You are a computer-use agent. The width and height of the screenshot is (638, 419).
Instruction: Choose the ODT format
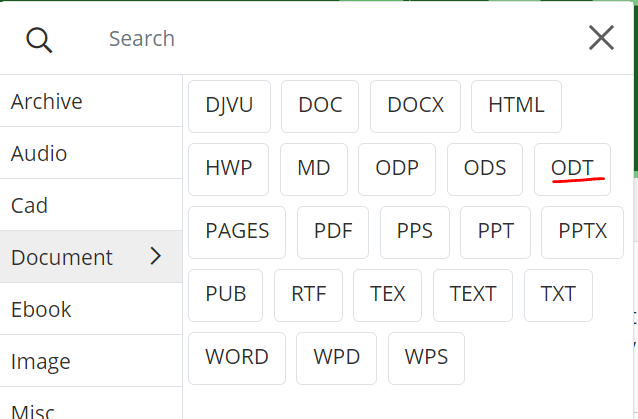coord(572,169)
